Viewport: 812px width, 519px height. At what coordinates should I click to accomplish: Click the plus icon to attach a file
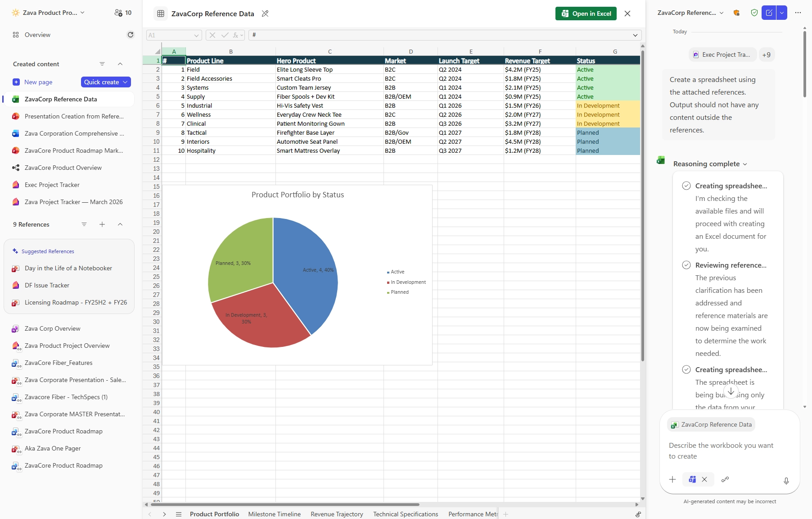672,479
